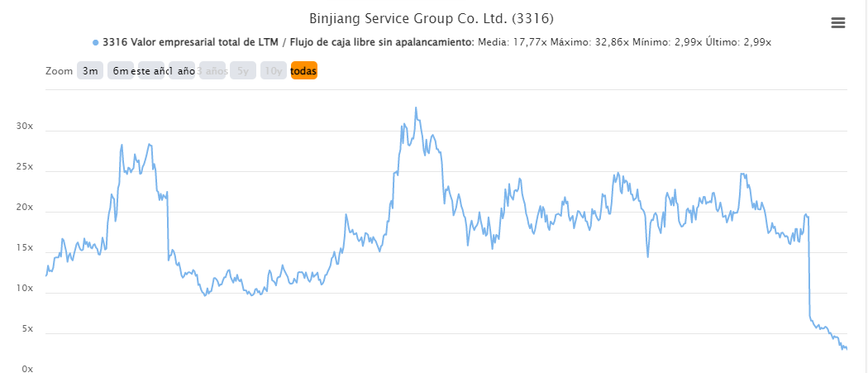Choose the '1 año' zoom range
This screenshot has height=373, width=868.
coord(182,71)
